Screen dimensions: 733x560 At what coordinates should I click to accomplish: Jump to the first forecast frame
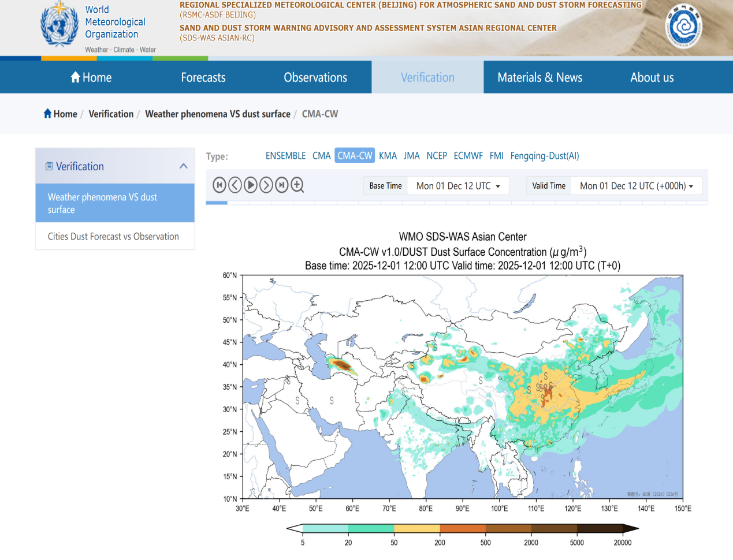tap(219, 185)
